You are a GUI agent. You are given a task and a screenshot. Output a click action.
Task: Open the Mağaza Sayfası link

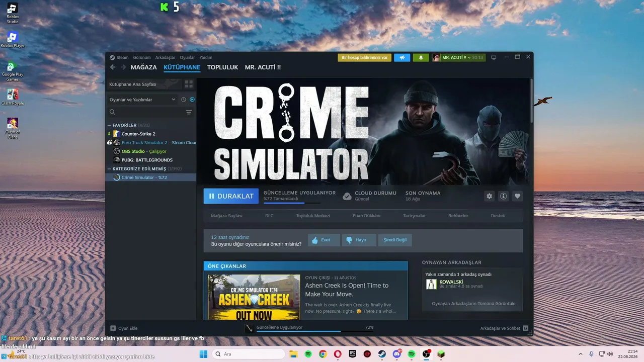pyautogui.click(x=226, y=216)
